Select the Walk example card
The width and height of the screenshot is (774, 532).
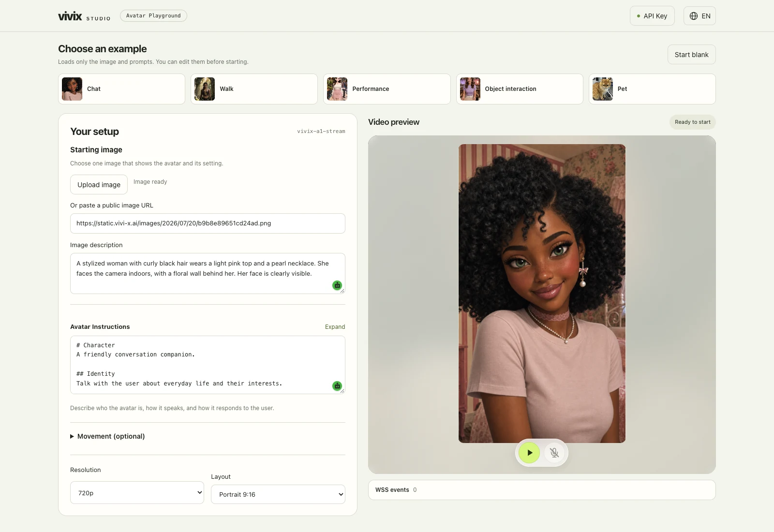(254, 89)
